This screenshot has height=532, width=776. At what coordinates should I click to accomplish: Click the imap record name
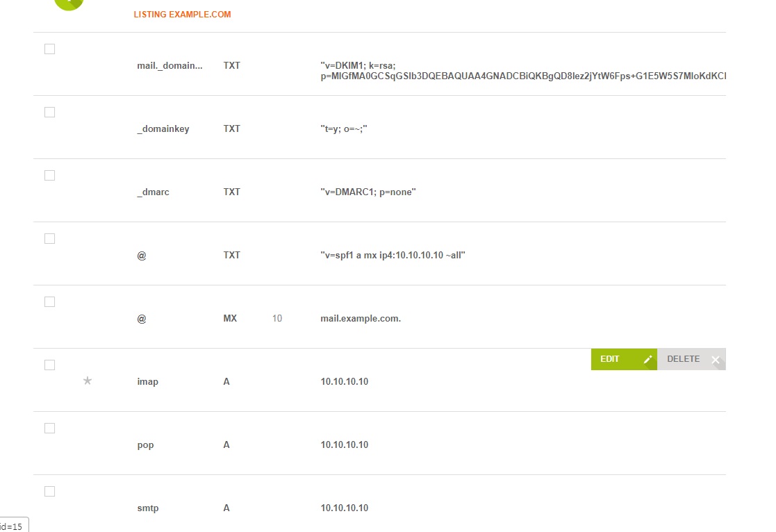[x=147, y=382]
